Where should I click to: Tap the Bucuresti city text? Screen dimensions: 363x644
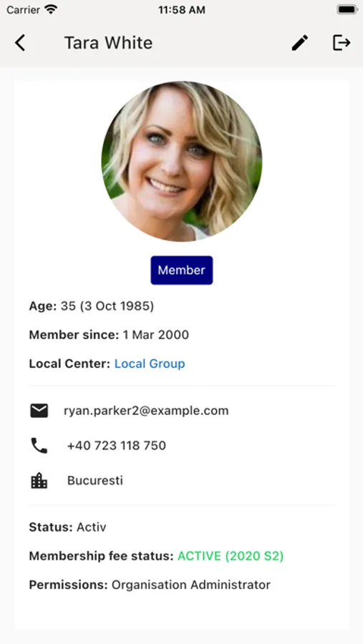pos(95,481)
